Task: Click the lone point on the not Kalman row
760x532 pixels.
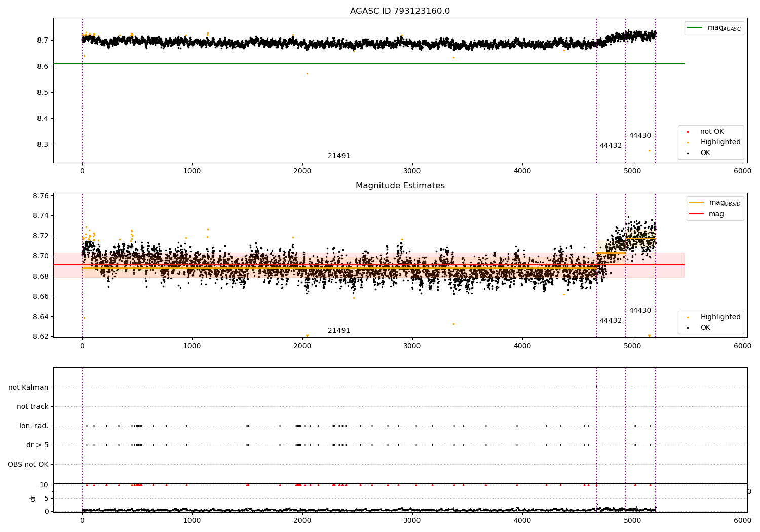Action: (596, 387)
